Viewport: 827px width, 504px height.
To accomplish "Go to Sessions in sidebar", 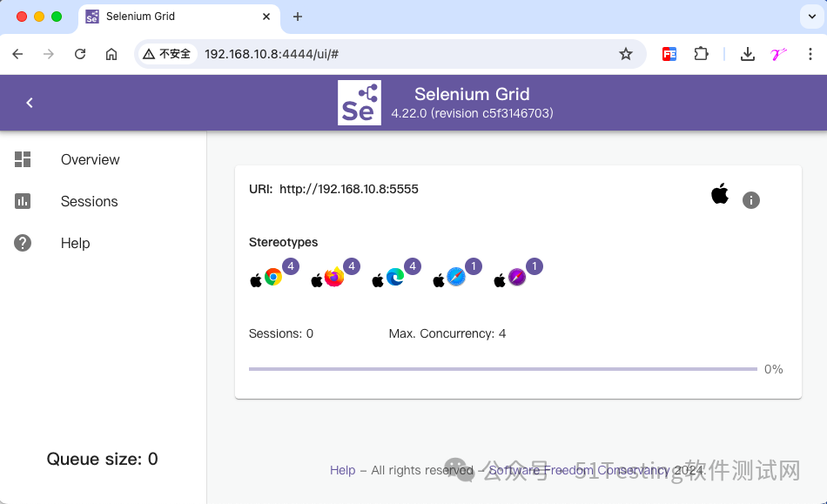I will click(89, 201).
